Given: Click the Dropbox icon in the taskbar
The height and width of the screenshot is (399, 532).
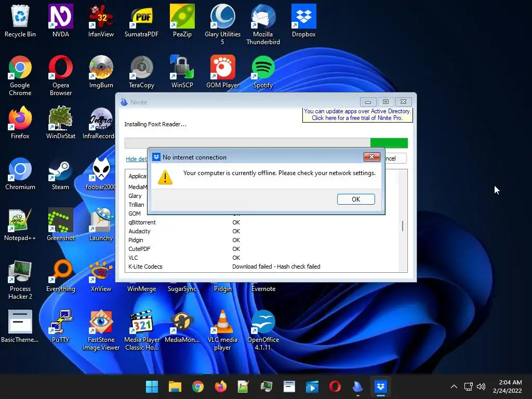Looking at the screenshot, I should click(381, 387).
